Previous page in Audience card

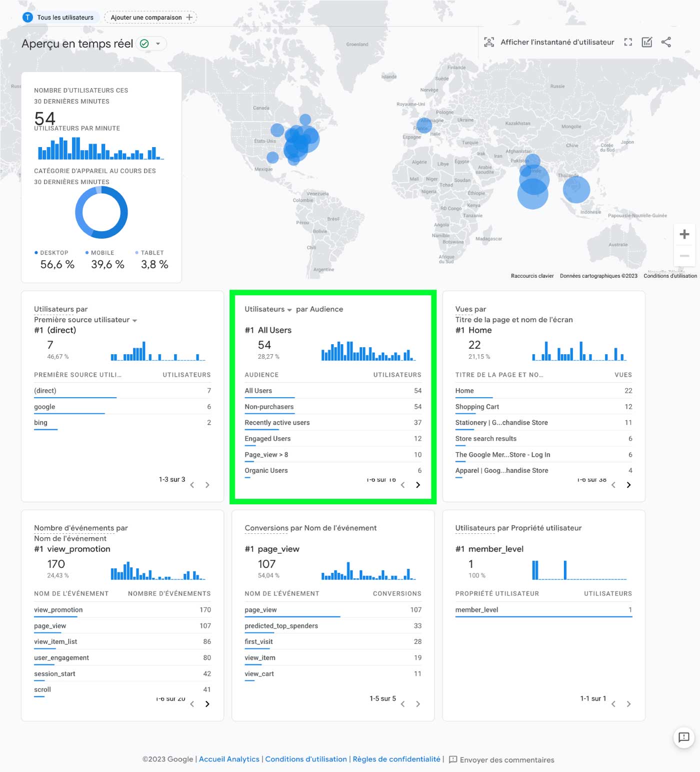402,485
